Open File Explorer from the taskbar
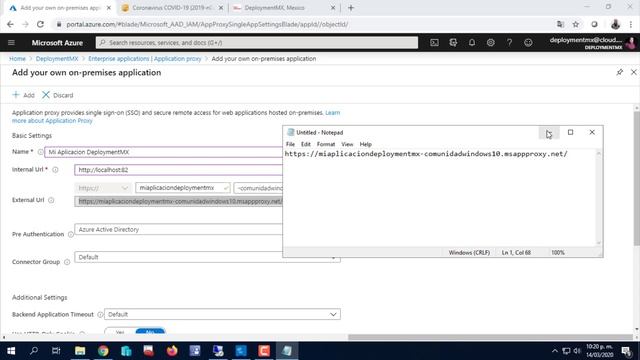The width and height of the screenshot is (640, 360). click(x=80, y=351)
